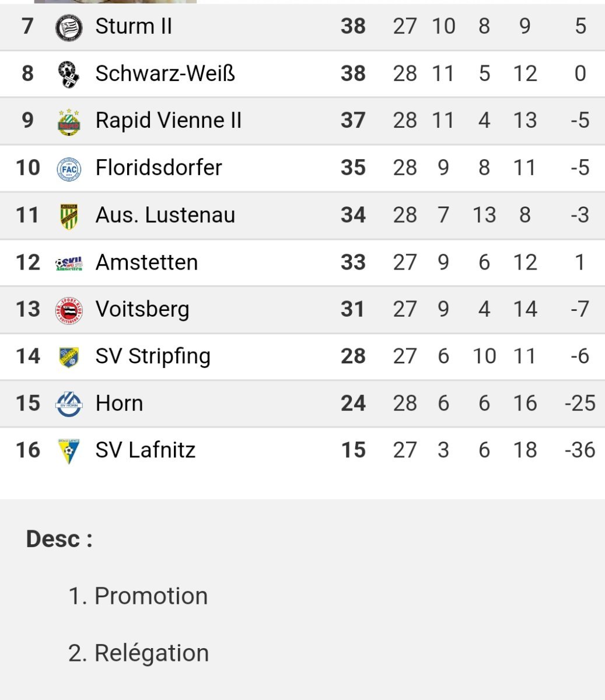
Task: Open the Floridsdorfer team page
Action: (159, 168)
